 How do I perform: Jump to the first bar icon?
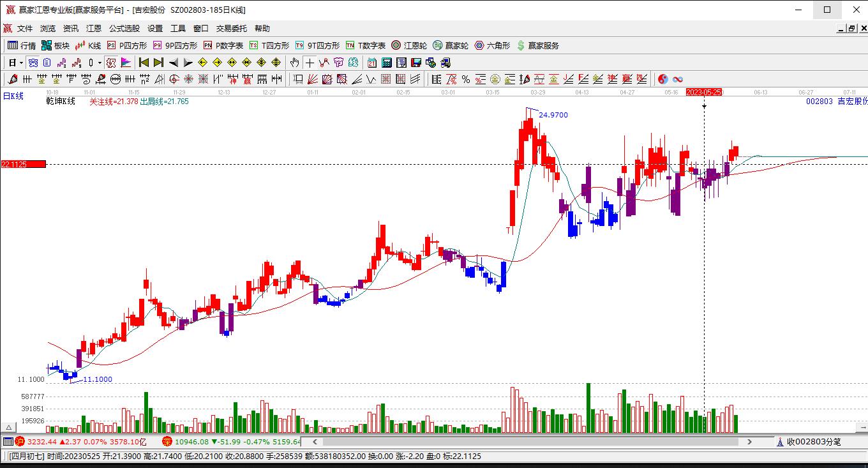[x=144, y=63]
